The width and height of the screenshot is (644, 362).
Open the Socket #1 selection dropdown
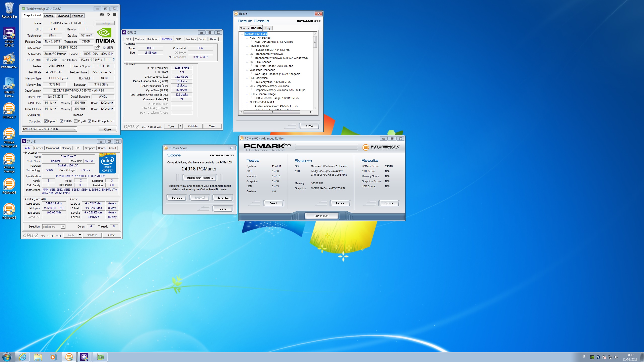click(x=54, y=227)
